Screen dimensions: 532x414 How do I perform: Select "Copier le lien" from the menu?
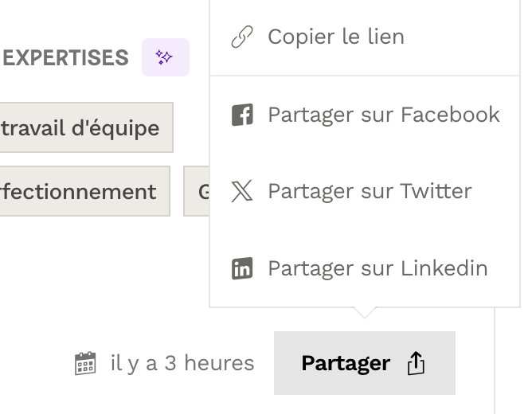point(335,37)
